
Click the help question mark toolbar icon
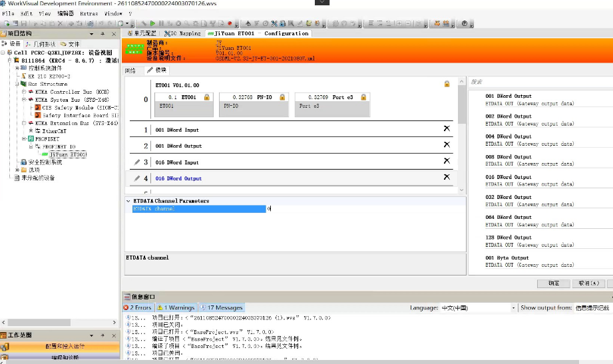tap(464, 23)
